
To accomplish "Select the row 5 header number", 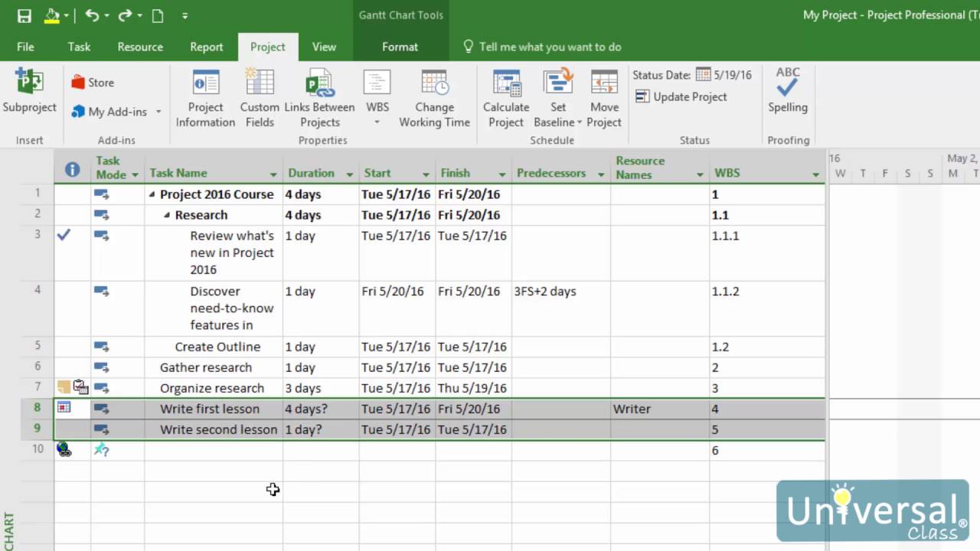I will click(37, 346).
